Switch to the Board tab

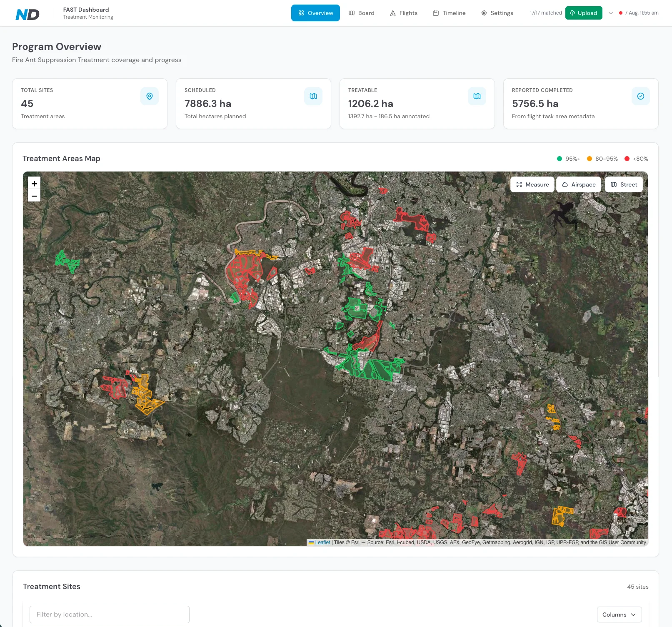(361, 13)
